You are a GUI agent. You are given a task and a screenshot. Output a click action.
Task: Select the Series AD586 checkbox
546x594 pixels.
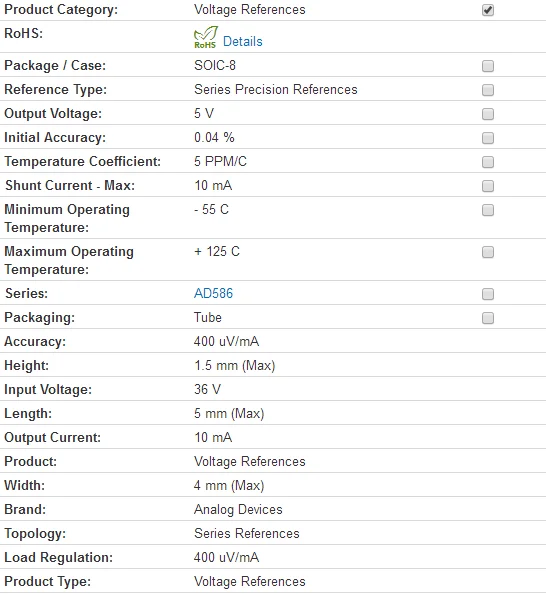488,294
